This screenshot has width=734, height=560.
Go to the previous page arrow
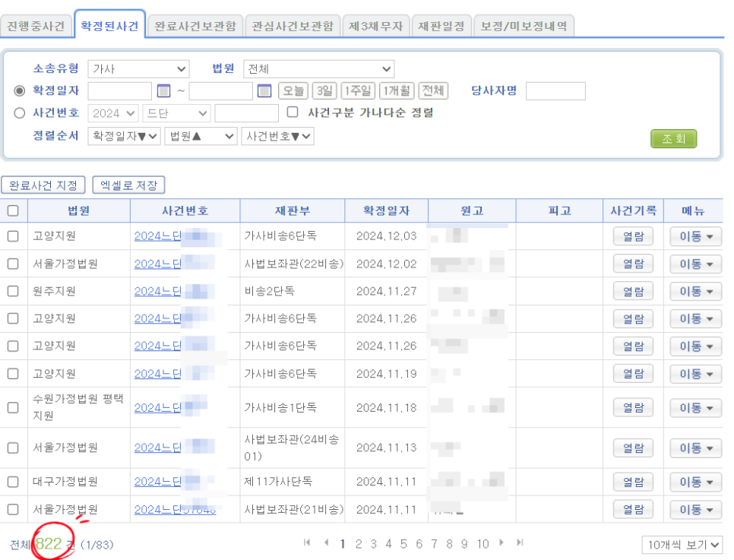pyautogui.click(x=326, y=543)
